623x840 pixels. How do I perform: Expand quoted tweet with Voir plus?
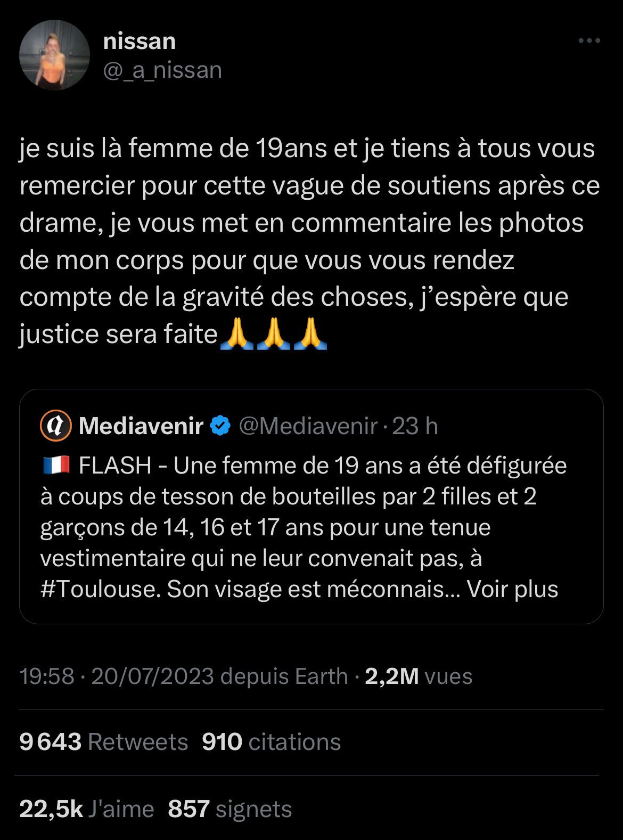pyautogui.click(x=512, y=589)
